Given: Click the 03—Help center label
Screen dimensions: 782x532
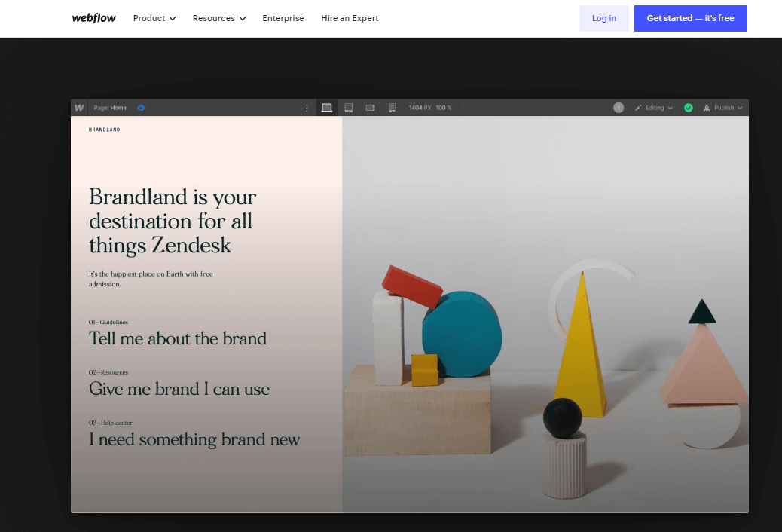Looking at the screenshot, I should click(x=110, y=423).
